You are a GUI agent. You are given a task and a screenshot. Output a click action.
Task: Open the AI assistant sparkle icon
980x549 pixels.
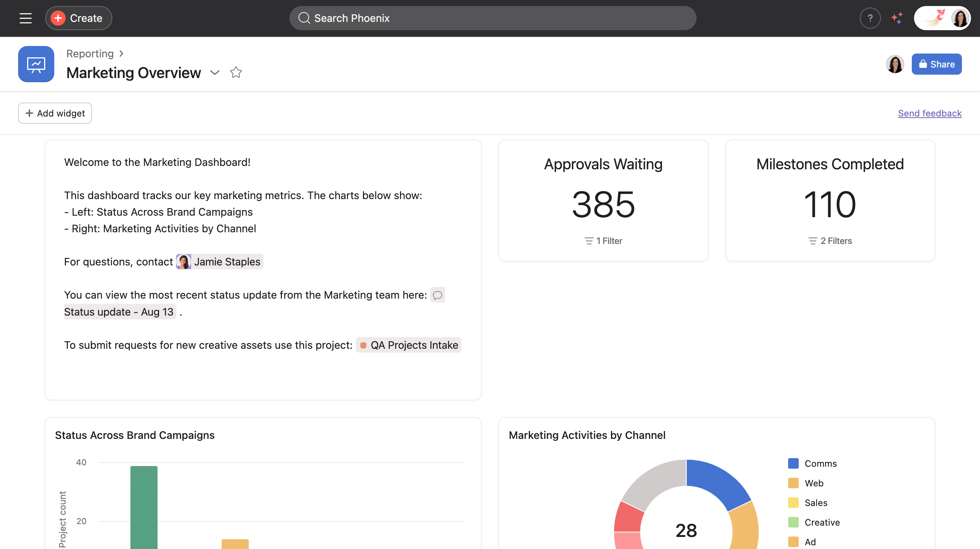click(x=897, y=18)
